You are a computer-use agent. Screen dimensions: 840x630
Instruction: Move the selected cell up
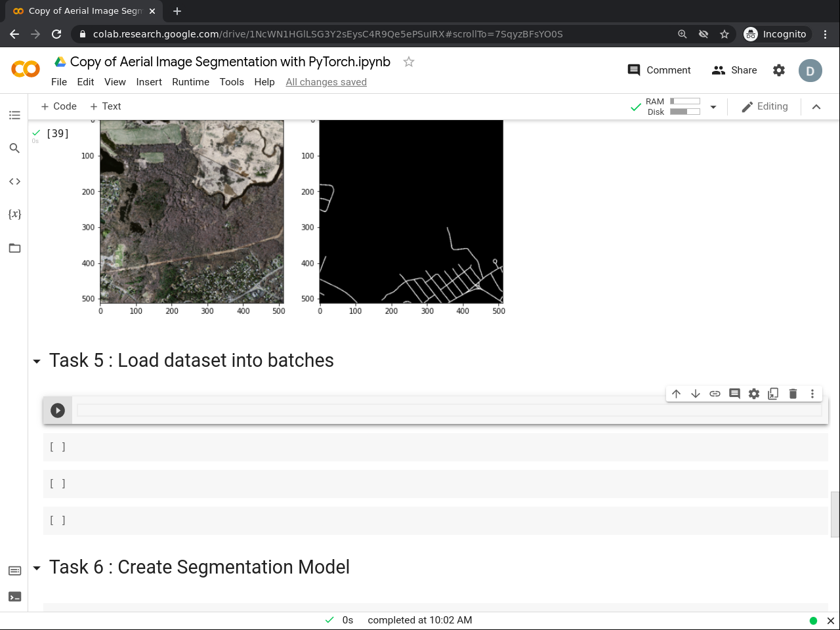[x=676, y=394]
